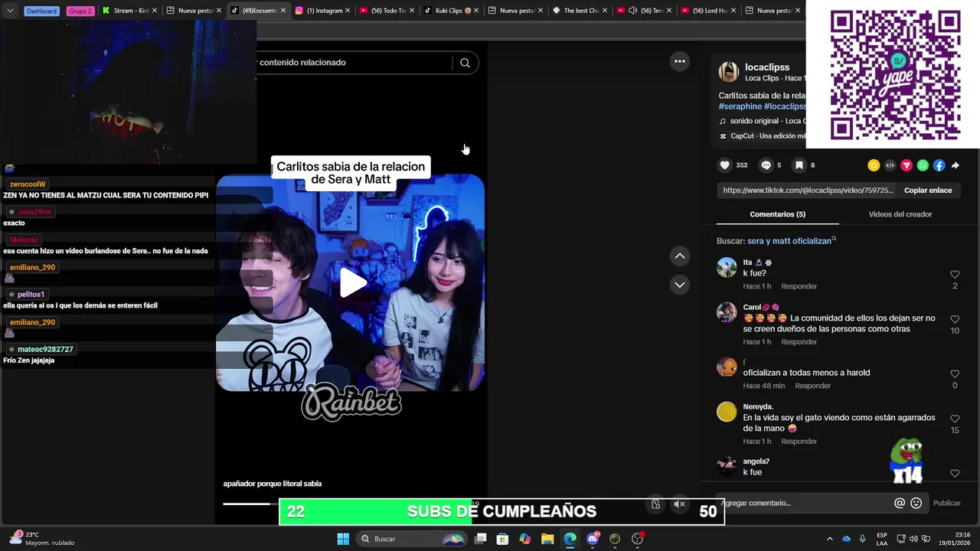Switch to the Videos del creador tab
This screenshot has height=551, width=980.
click(900, 214)
